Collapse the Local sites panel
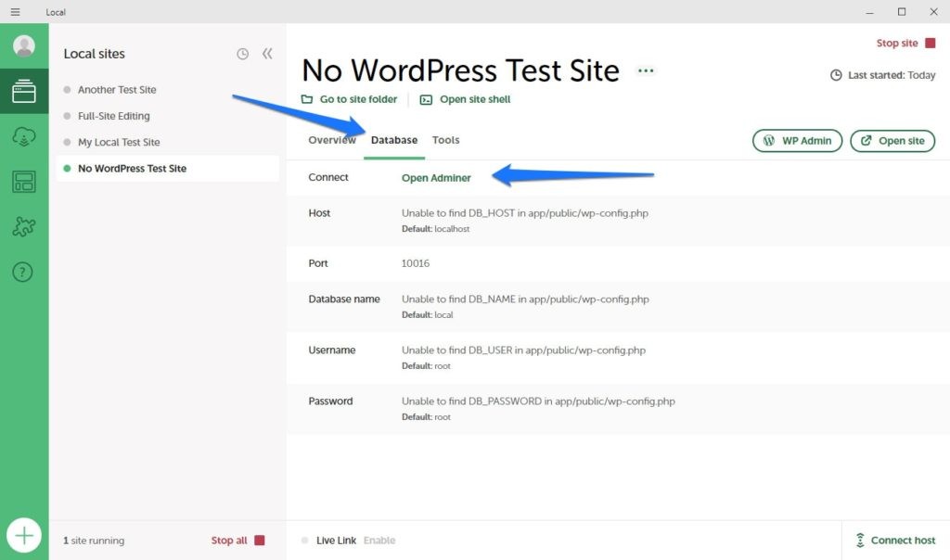The width and height of the screenshot is (950, 560). (x=267, y=54)
